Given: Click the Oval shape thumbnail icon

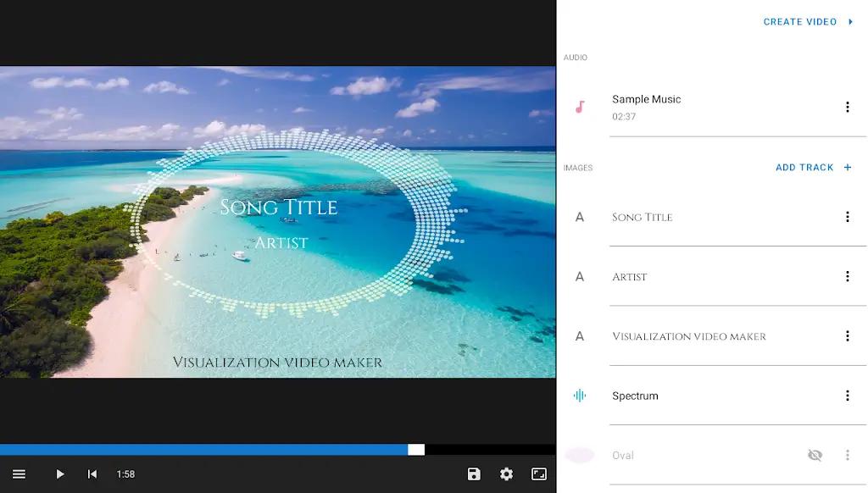Looking at the screenshot, I should click(x=580, y=455).
